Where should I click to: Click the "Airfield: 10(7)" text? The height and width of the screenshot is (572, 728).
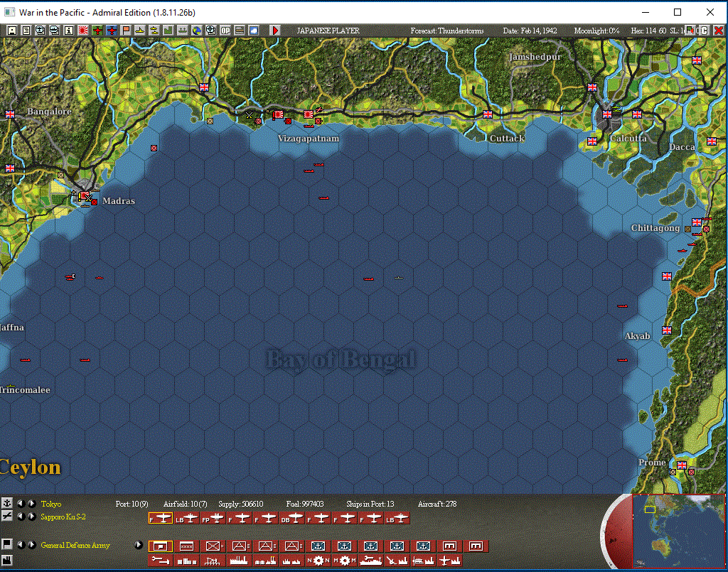coord(186,504)
